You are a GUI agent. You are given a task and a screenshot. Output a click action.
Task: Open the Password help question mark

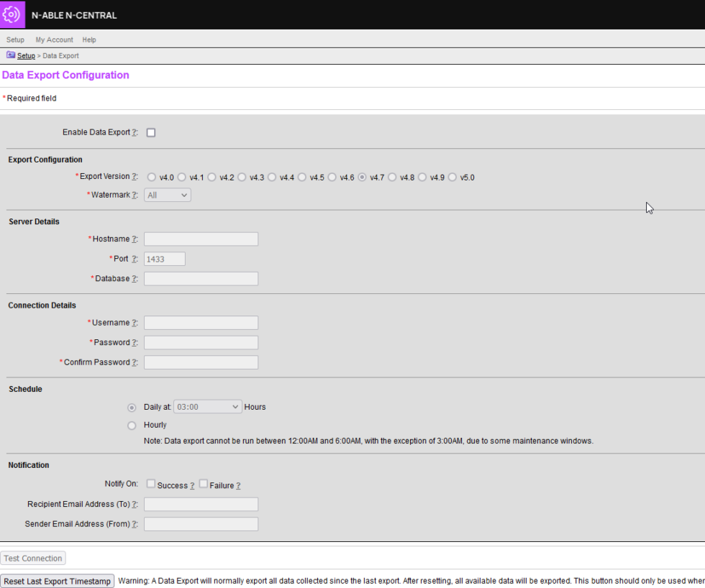(x=134, y=342)
